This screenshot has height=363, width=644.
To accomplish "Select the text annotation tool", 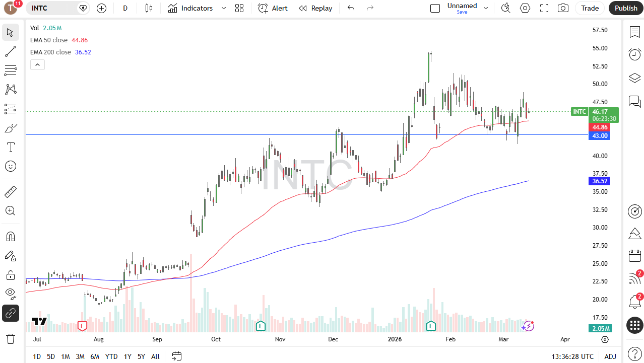I will [11, 147].
